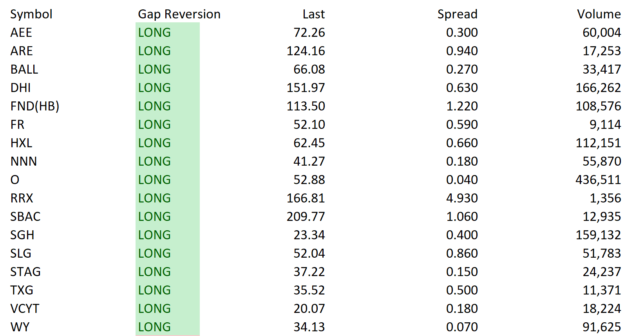Click the spread value 0.500

pyautogui.click(x=462, y=290)
